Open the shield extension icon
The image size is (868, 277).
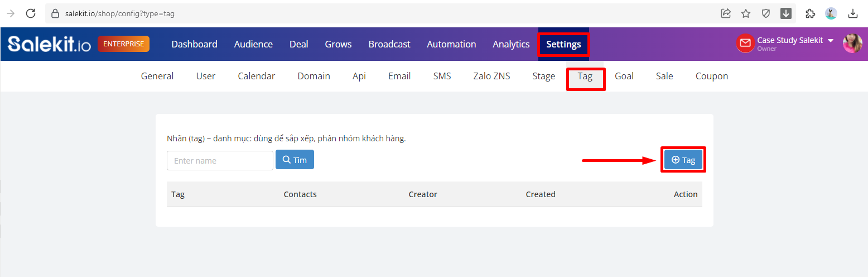[766, 13]
